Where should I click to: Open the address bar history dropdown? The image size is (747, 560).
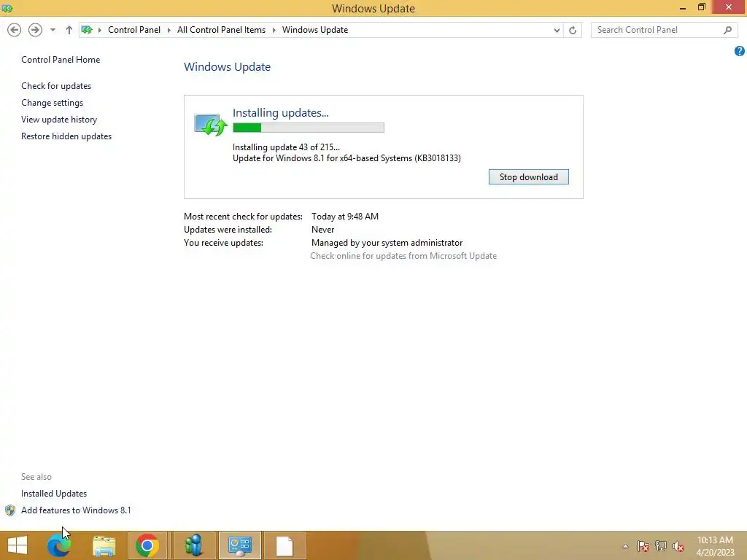tap(557, 31)
